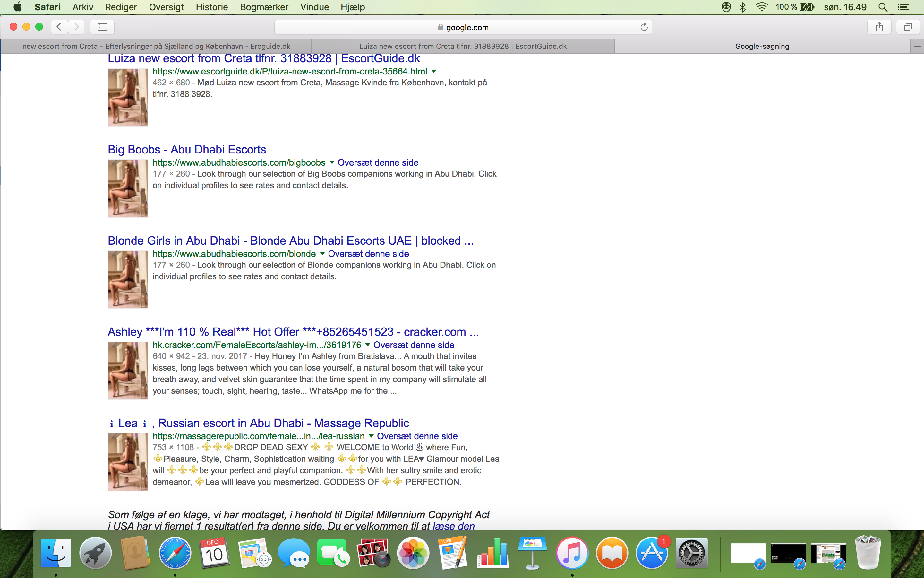Open thumbnail of the EscortGuide.dk result
The height and width of the screenshot is (578, 924).
click(127, 97)
